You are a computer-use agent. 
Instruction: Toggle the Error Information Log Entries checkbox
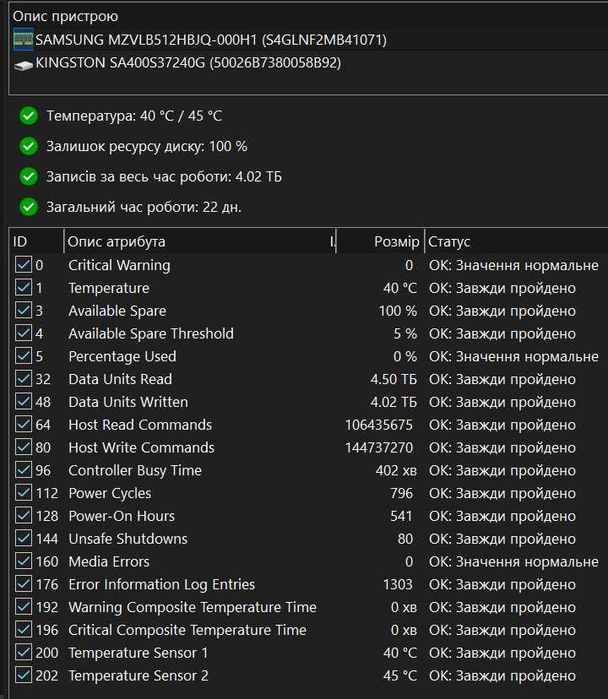click(x=23, y=584)
